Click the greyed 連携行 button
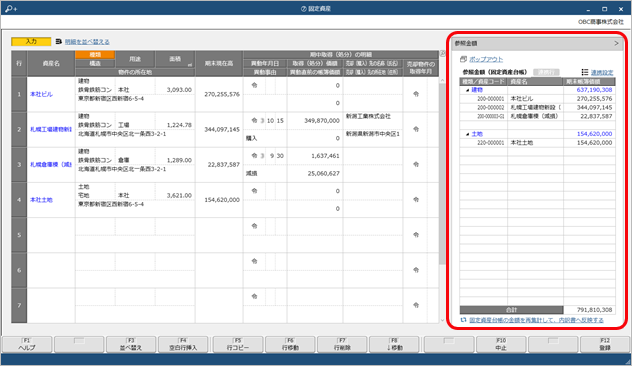 546,72
